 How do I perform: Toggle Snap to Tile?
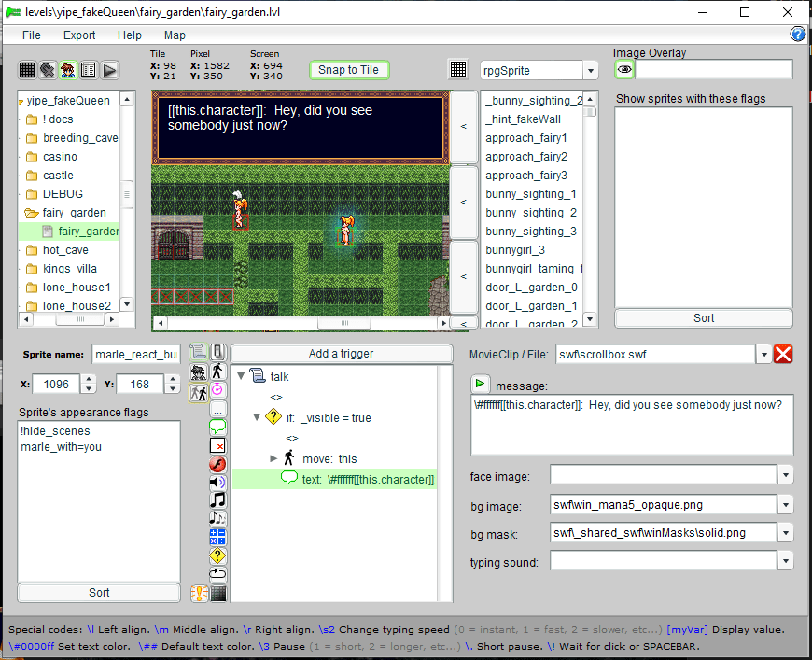(x=348, y=70)
